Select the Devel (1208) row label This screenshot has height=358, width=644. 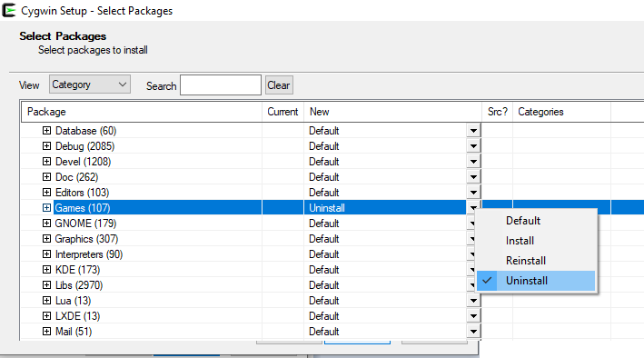coord(83,162)
